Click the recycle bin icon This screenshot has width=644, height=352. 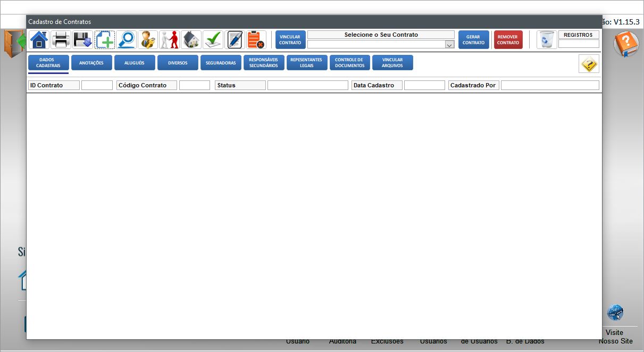coord(546,40)
